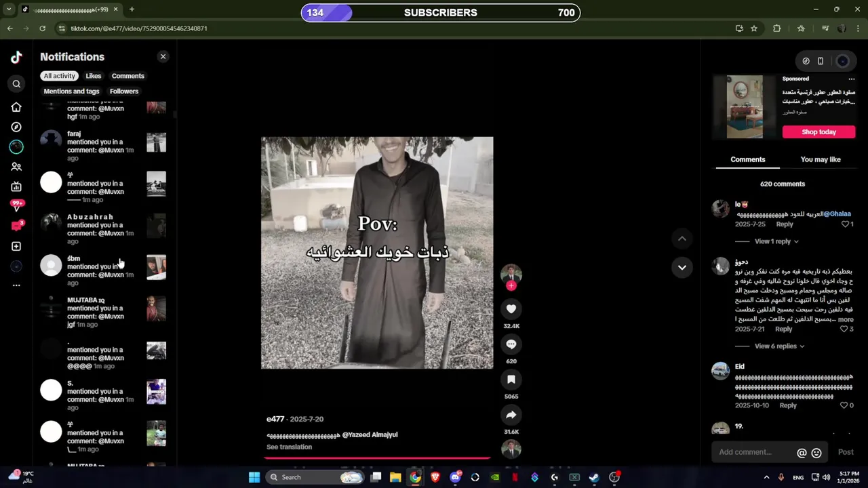
Task: Open Chrome extensions puzzle icon
Action: [777, 28]
